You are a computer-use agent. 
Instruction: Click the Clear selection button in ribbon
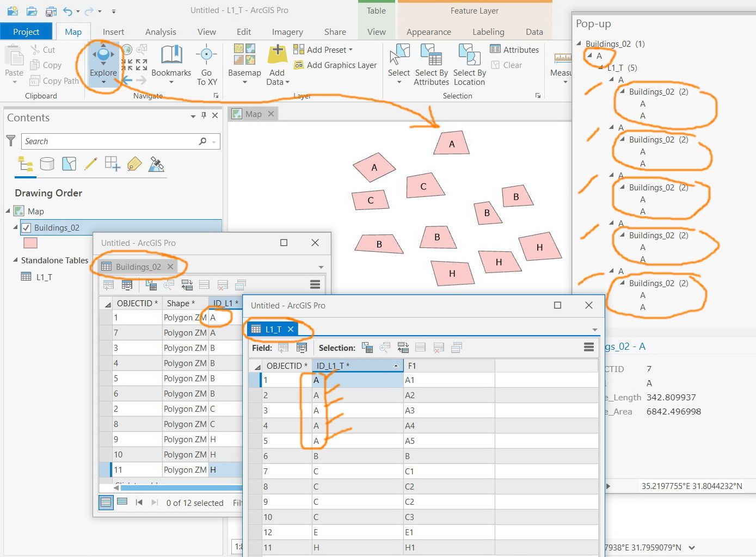pos(507,65)
